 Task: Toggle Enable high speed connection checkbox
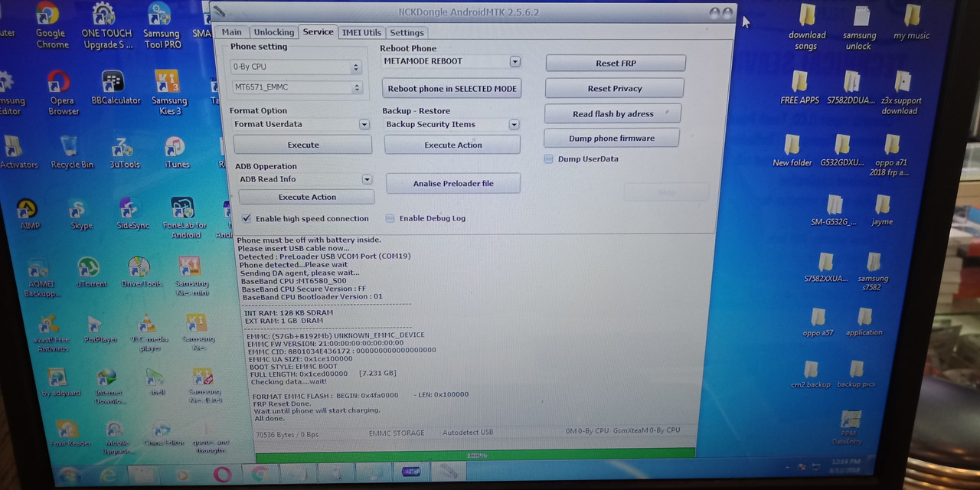click(247, 218)
